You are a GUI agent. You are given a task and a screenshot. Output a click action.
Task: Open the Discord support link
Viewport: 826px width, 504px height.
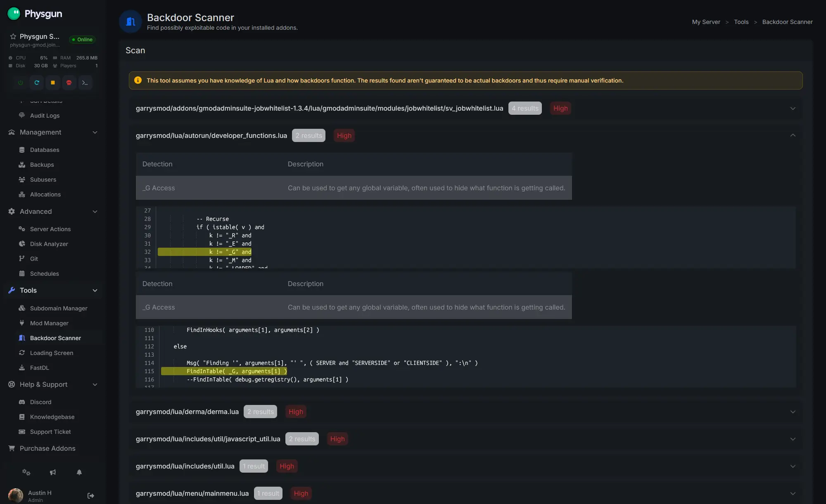point(40,402)
